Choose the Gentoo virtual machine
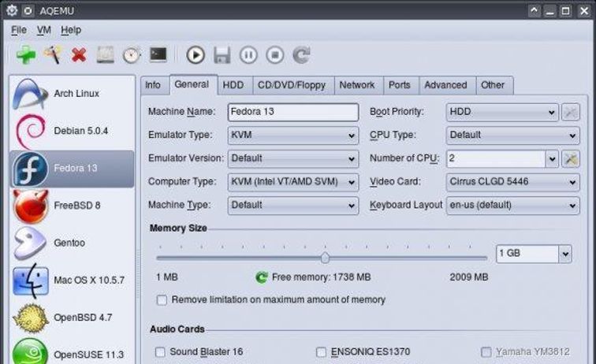 coord(73,243)
